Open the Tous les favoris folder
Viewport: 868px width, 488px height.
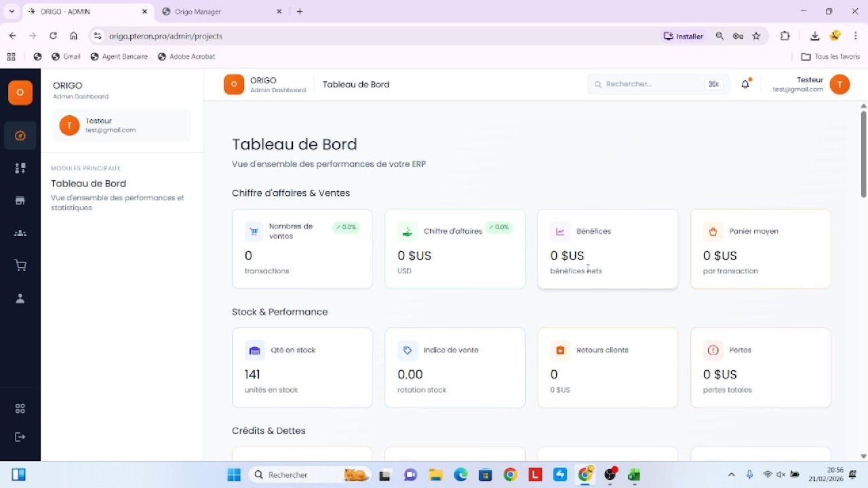click(x=831, y=56)
